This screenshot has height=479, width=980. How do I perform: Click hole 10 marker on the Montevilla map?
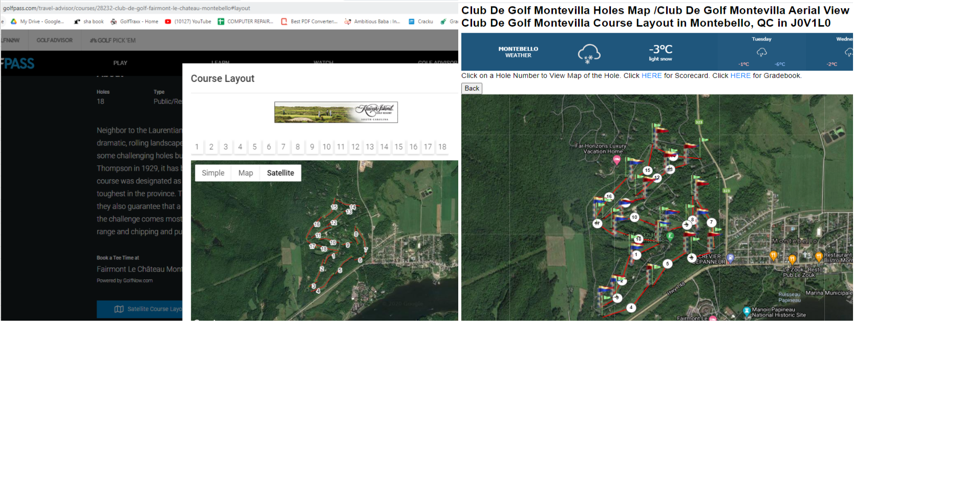pos(634,217)
